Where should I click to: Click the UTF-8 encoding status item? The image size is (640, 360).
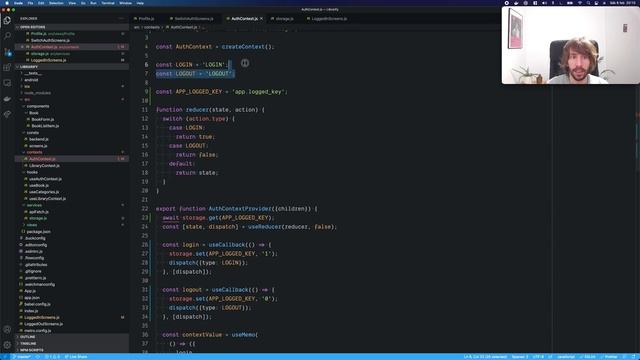[x=538, y=357]
